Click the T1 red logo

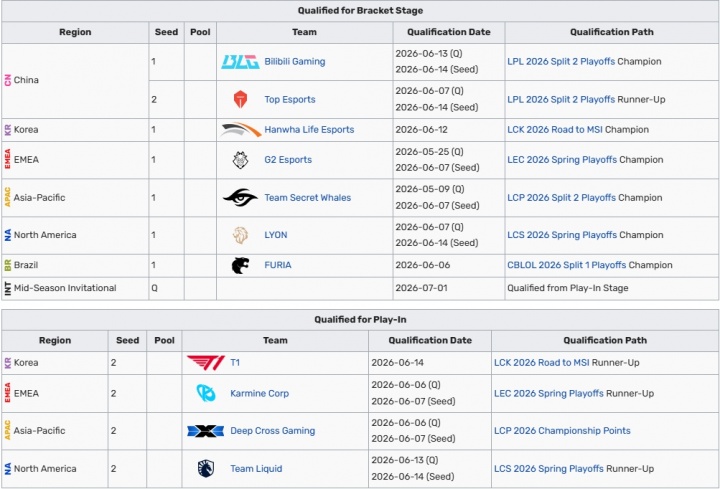[x=206, y=363]
